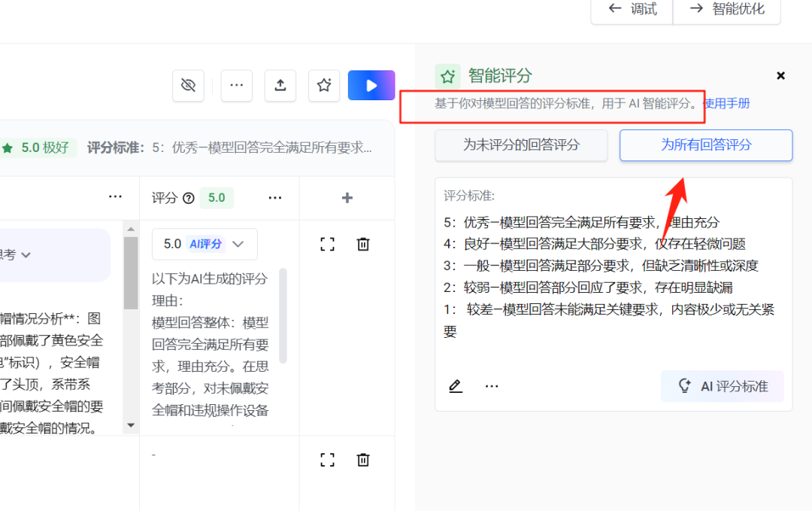This screenshot has width=812, height=511.
Task: Click the AI star scoring icon
Action: click(324, 85)
